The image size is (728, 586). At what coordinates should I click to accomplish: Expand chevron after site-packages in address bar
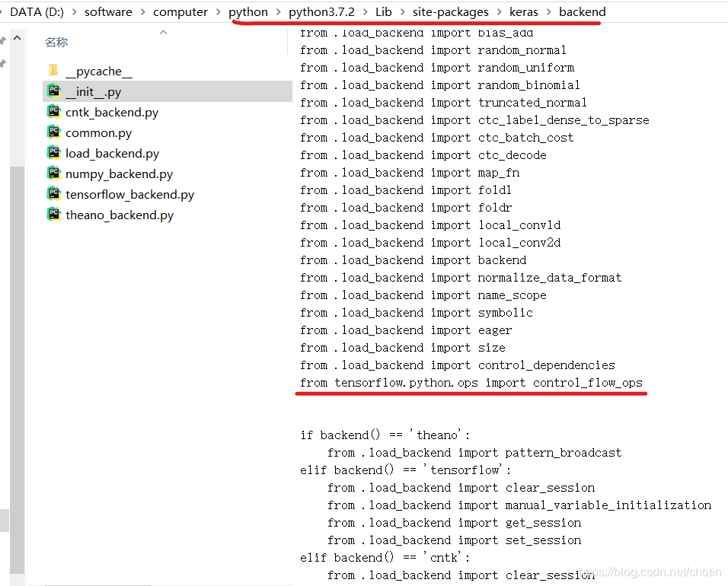pos(499,12)
